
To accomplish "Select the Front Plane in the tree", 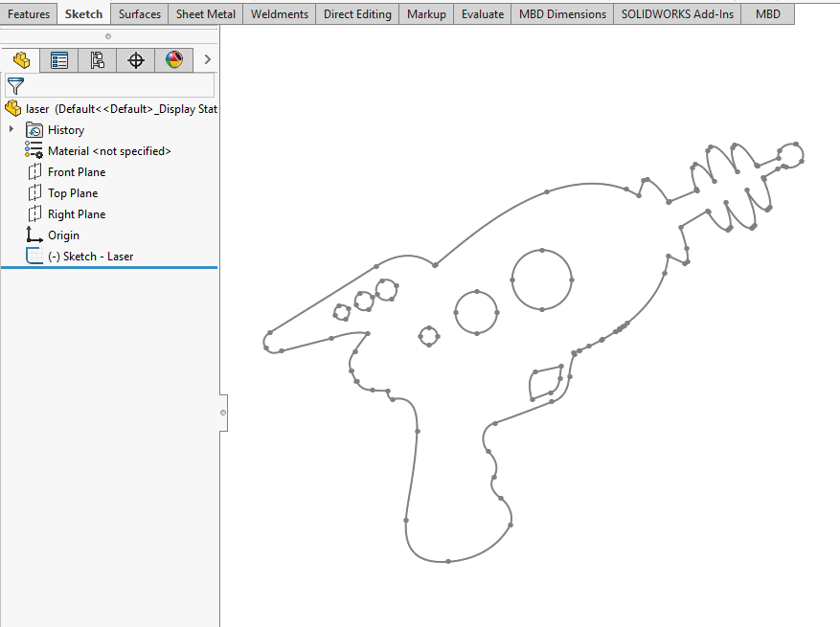I will tap(77, 172).
